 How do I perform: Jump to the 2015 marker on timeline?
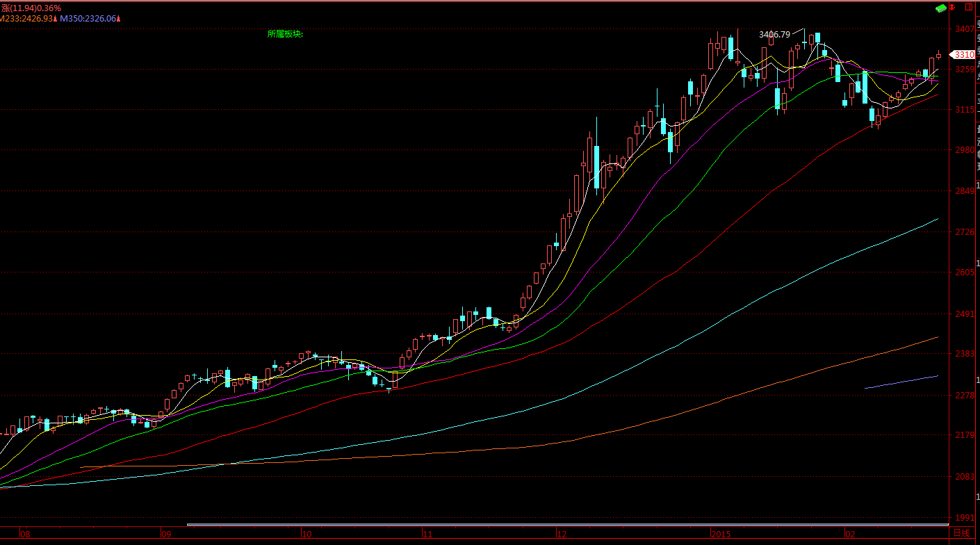(x=719, y=534)
